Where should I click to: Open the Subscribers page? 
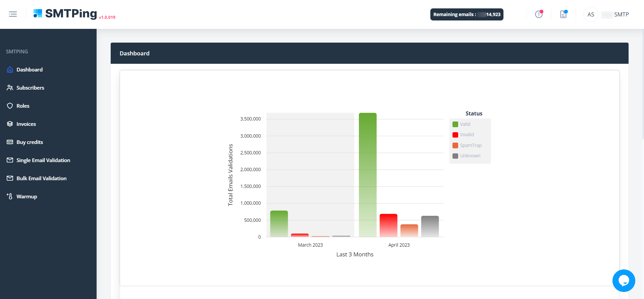pyautogui.click(x=30, y=88)
